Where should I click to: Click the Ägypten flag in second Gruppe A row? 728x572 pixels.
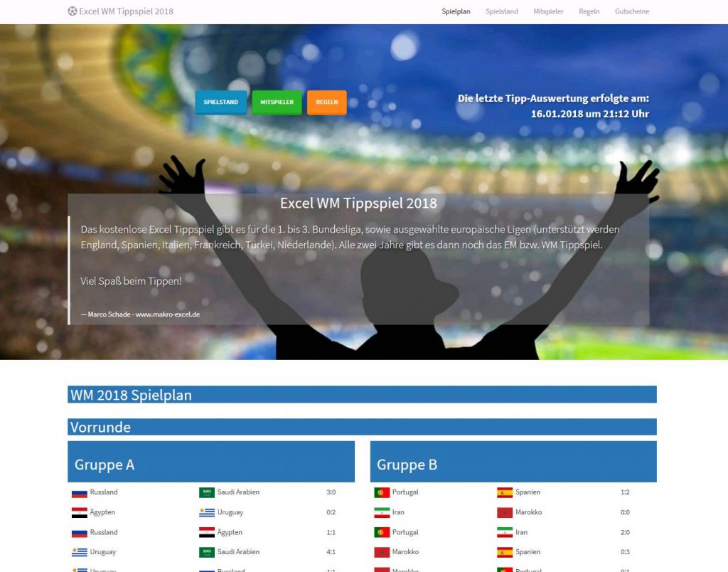pyautogui.click(x=80, y=512)
